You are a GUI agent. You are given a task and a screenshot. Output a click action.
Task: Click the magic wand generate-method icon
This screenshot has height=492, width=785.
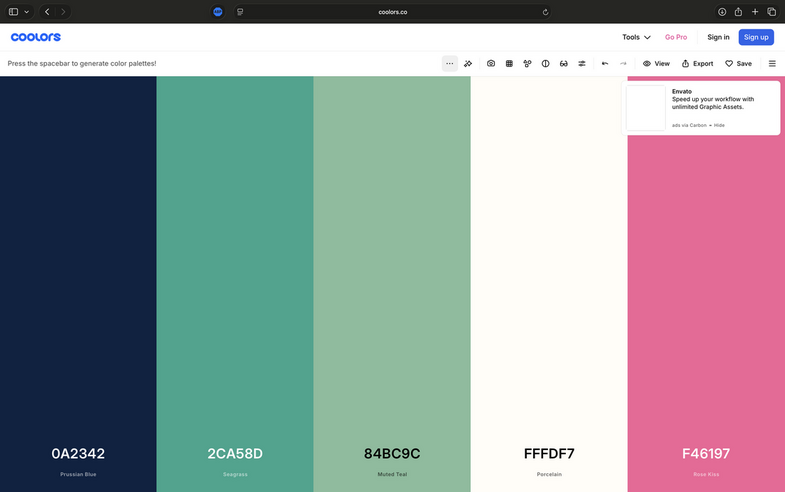click(x=468, y=63)
